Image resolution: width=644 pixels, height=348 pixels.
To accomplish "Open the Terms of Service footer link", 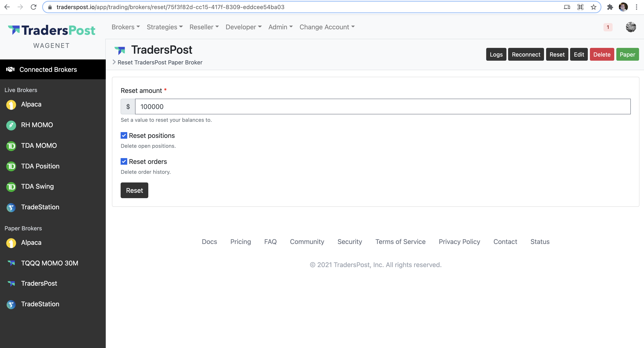I will point(400,241).
